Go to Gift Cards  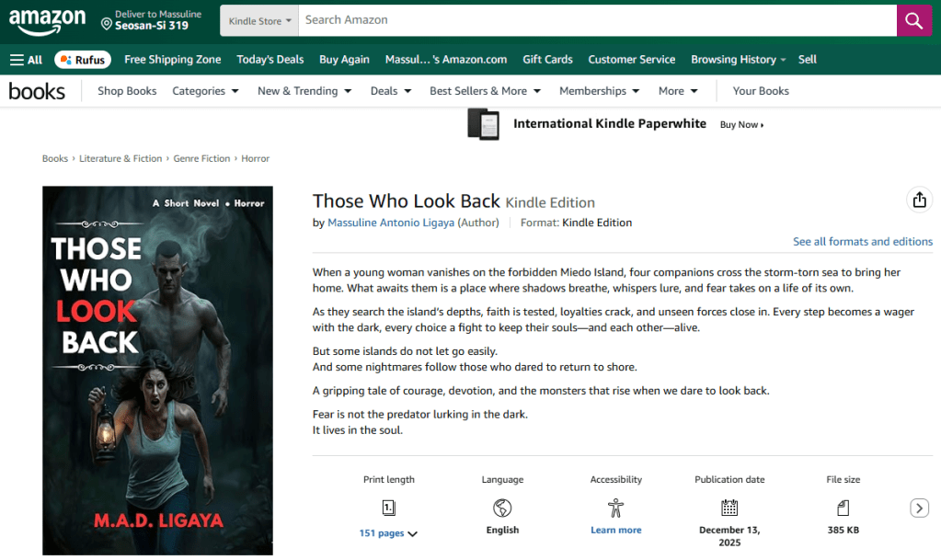pos(547,60)
